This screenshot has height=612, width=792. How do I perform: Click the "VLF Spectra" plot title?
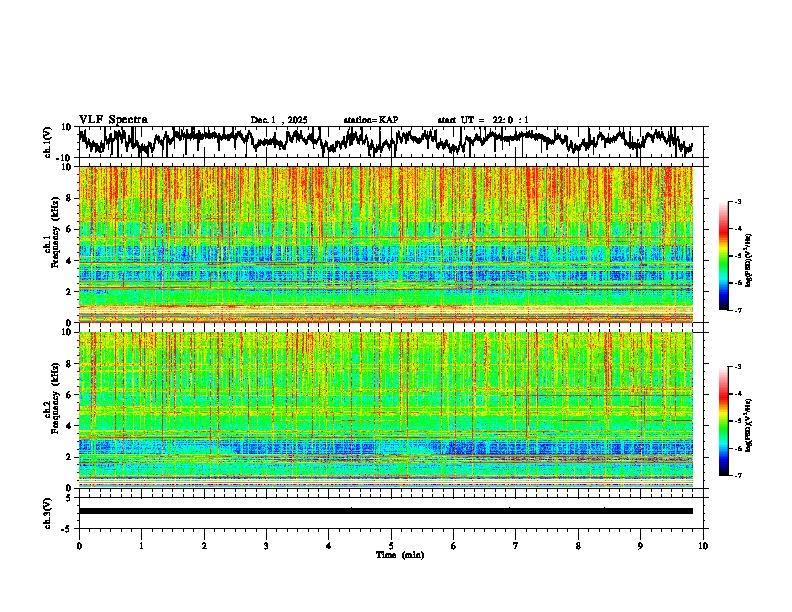pyautogui.click(x=113, y=120)
